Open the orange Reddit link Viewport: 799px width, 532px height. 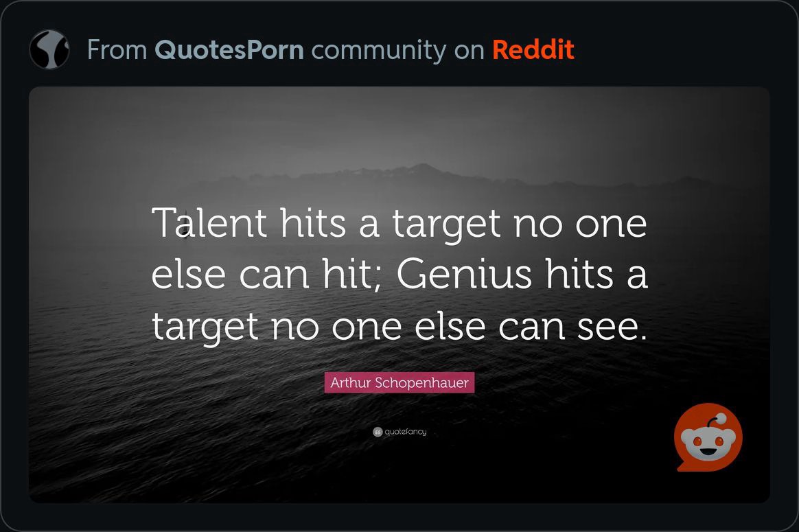point(533,50)
